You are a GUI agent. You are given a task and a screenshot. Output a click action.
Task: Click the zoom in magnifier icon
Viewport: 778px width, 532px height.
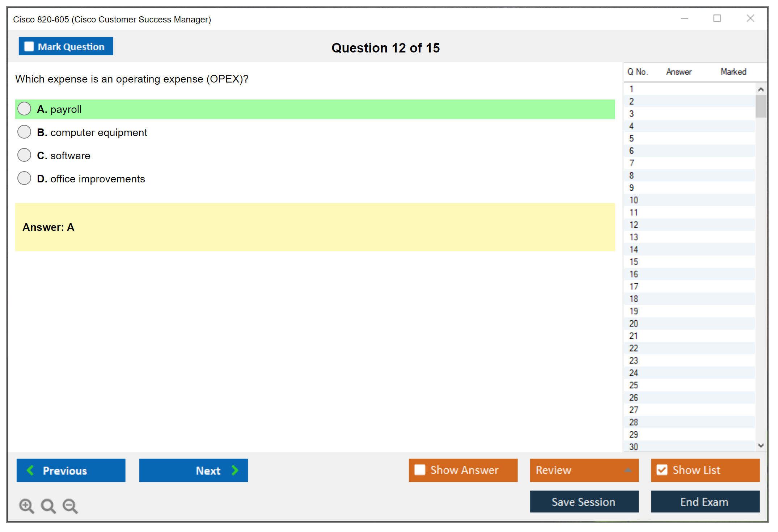pos(26,506)
